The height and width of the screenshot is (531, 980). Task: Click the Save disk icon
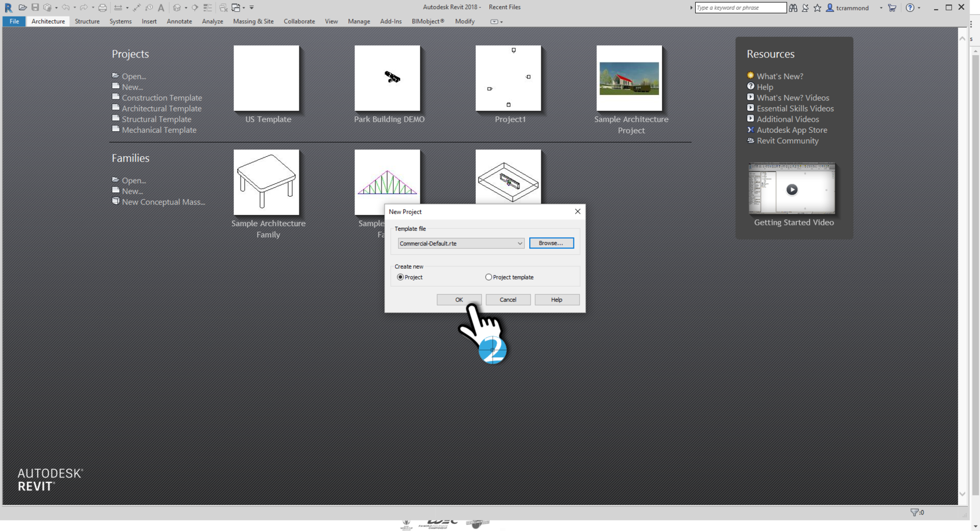click(35, 7)
